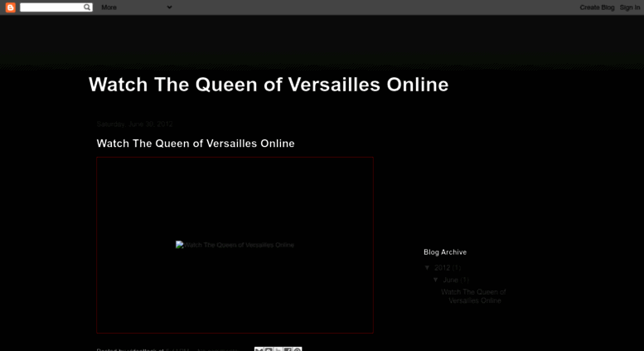Click the date Saturday, June 30, 2012
The height and width of the screenshot is (351, 644).
point(135,124)
